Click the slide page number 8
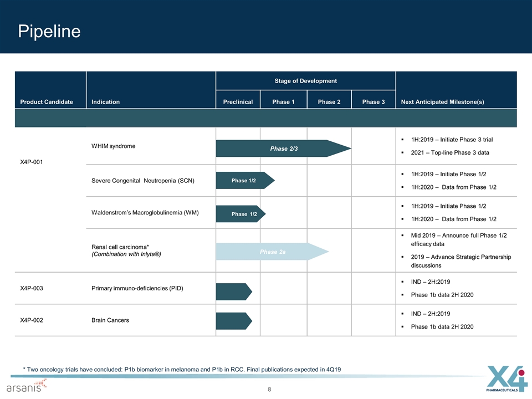This screenshot has width=532, height=399. point(269,389)
